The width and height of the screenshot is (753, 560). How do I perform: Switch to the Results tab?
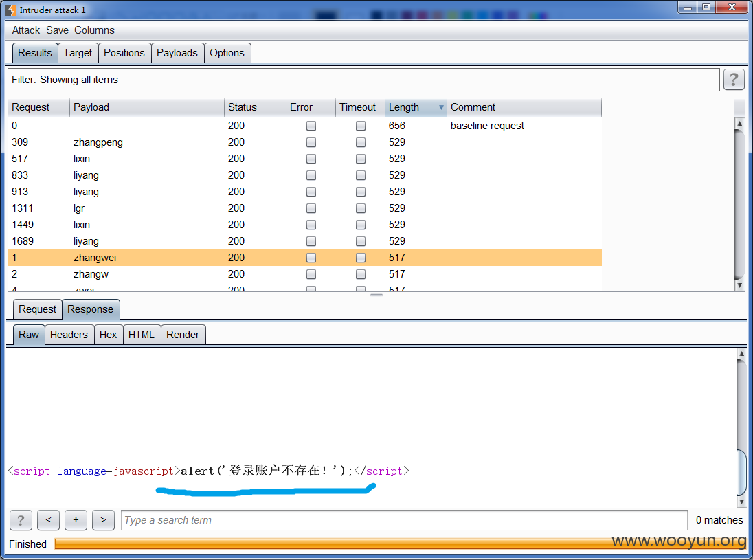point(35,53)
